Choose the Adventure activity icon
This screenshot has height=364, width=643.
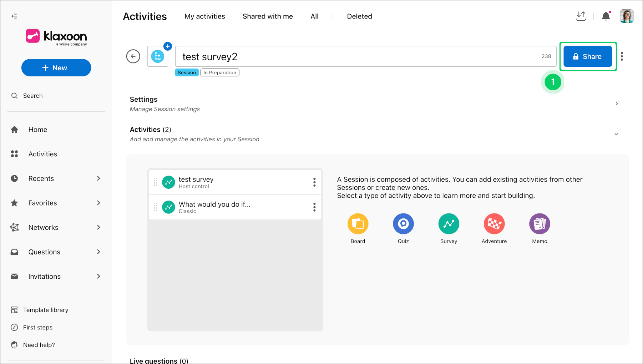coord(494,224)
